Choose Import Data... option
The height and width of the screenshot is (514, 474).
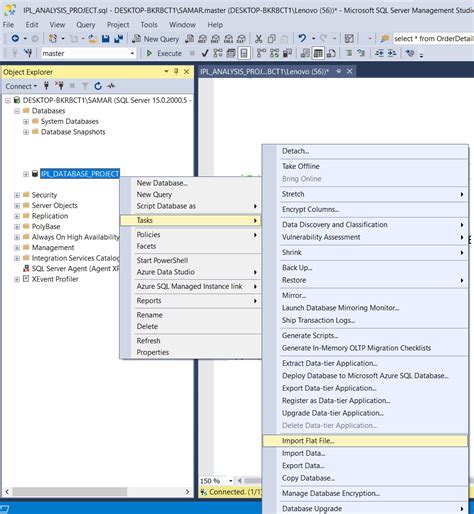(x=365, y=453)
